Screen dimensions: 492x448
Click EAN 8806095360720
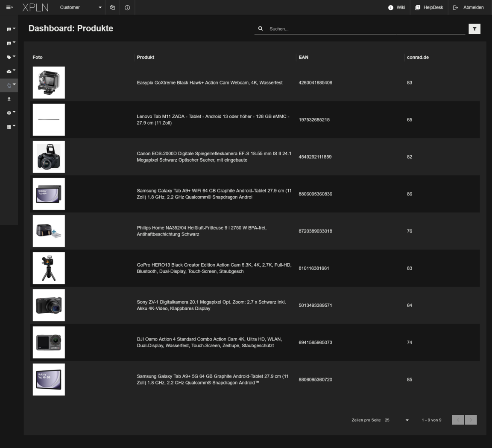pos(315,380)
